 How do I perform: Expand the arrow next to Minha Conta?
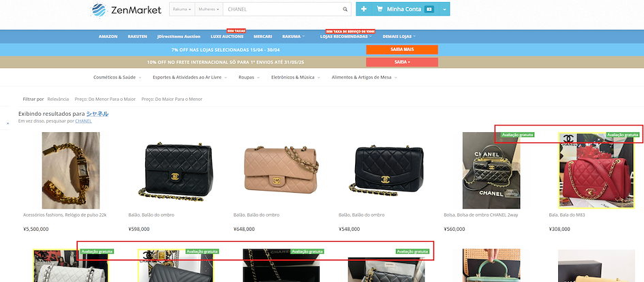[x=444, y=9]
